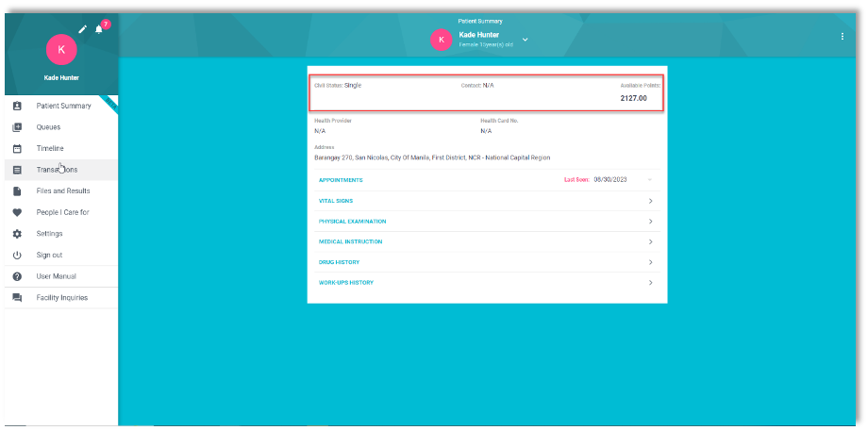Click the Queues sidebar icon
868x430 pixels.
pyautogui.click(x=17, y=127)
